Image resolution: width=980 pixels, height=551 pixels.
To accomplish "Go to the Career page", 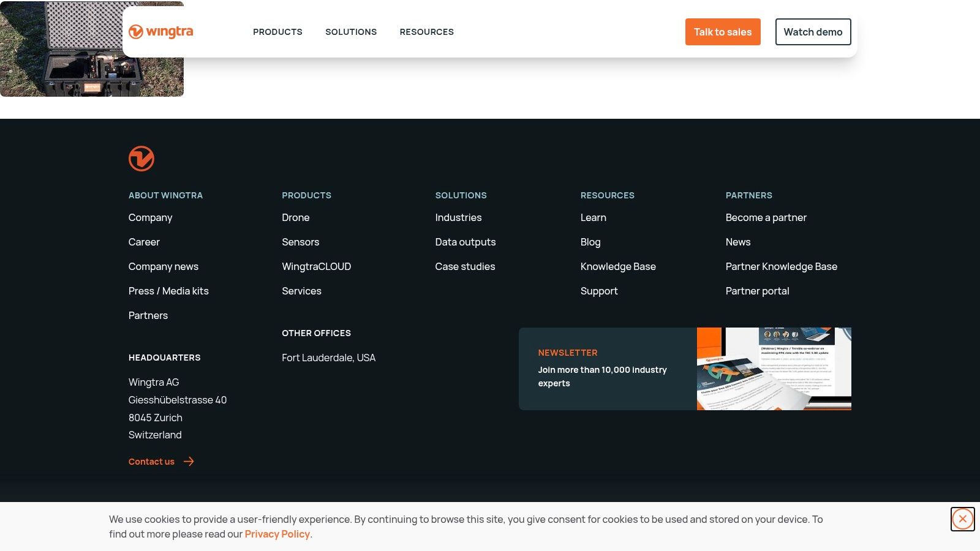I will click(x=144, y=242).
